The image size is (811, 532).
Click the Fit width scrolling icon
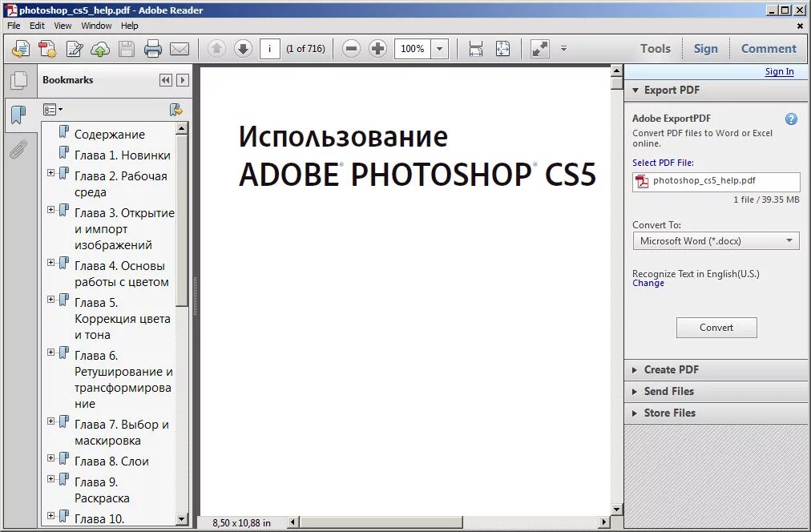coord(475,49)
